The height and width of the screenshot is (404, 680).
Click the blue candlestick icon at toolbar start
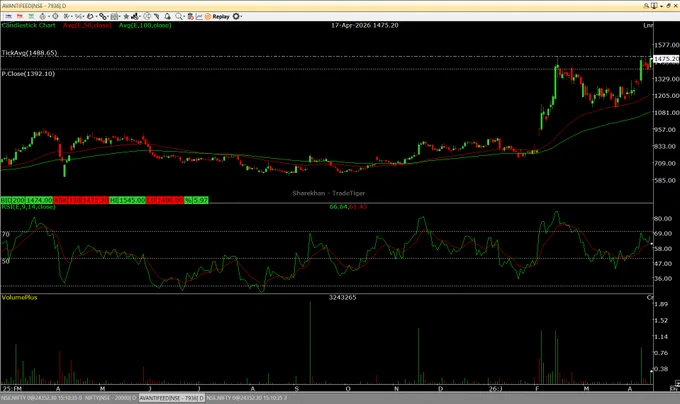[8, 16]
